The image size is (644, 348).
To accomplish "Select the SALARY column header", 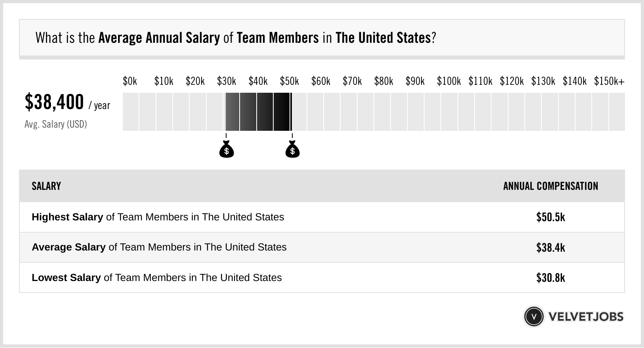I will click(x=46, y=186).
